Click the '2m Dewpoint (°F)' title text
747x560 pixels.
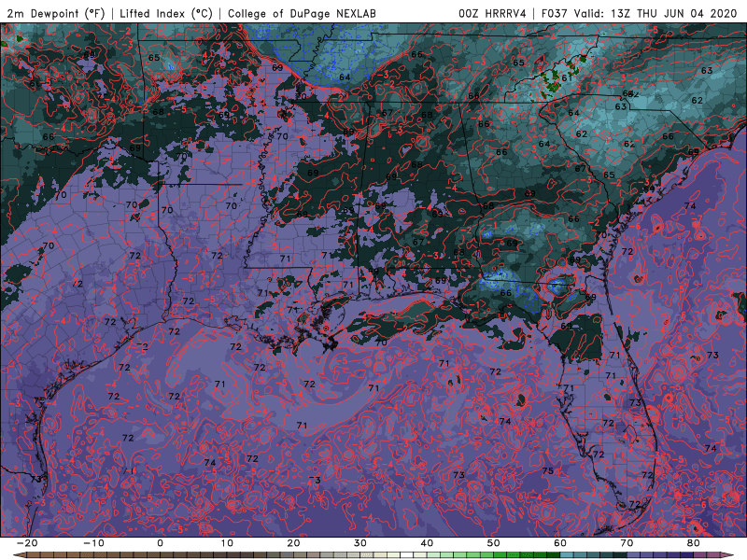pos(56,13)
